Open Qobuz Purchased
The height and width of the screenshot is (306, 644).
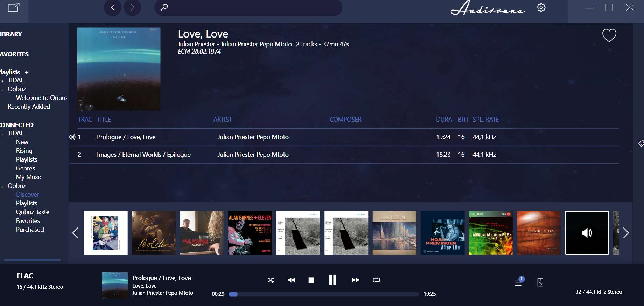click(x=30, y=230)
